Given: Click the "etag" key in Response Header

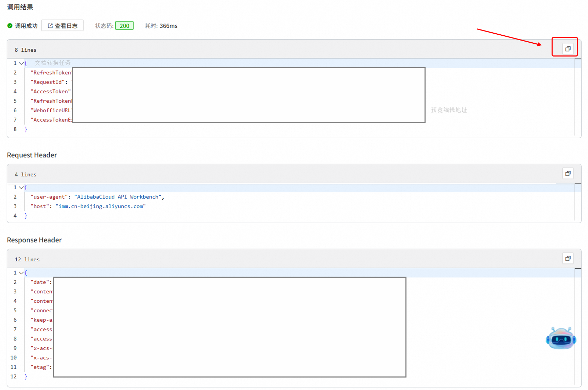Looking at the screenshot, I should point(40,367).
